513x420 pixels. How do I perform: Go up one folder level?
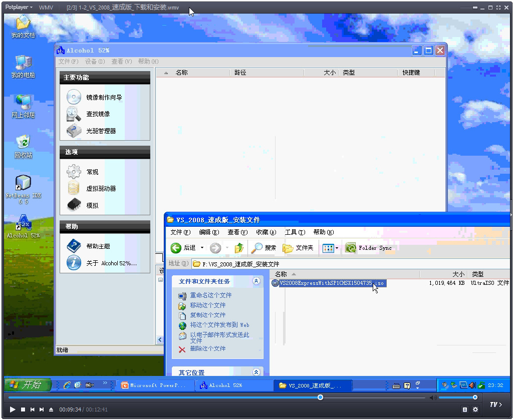[239, 248]
